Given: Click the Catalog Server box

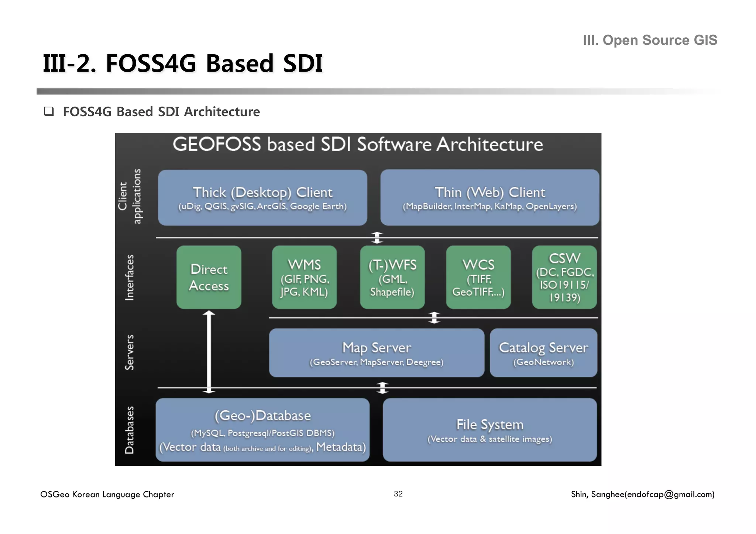Looking at the screenshot, I should pos(543,353).
